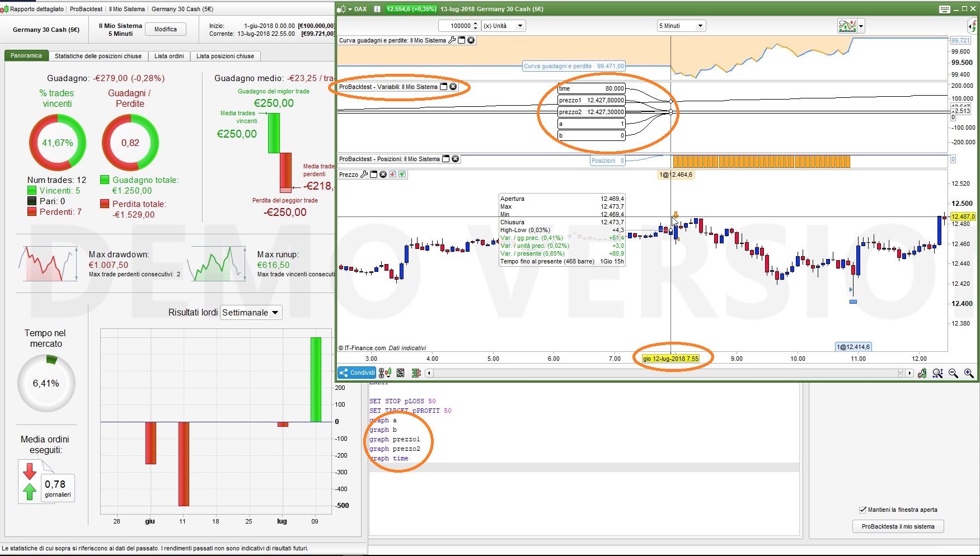Click the 'Max drawdown: €1.007,50' value

click(x=109, y=265)
